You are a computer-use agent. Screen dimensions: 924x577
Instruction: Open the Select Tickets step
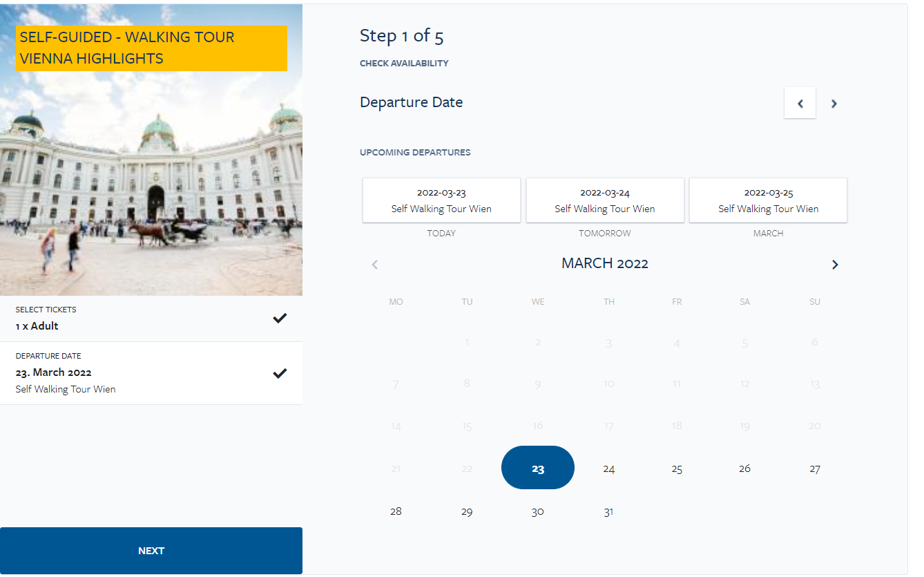pos(151,319)
